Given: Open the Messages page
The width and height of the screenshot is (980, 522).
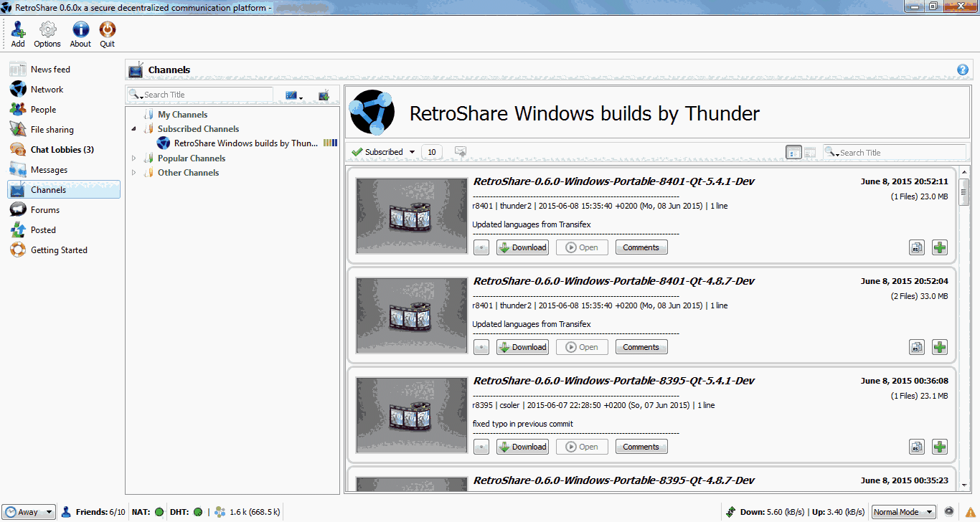Looking at the screenshot, I should [x=64, y=170].
